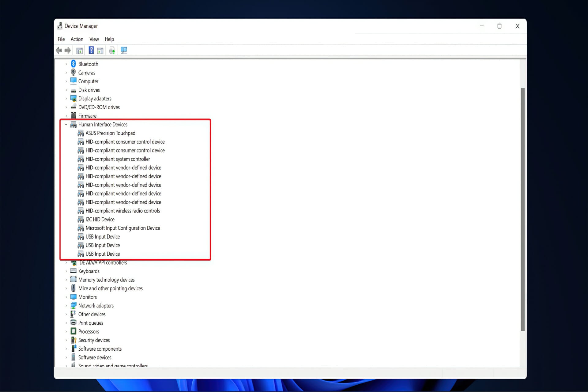Expand the Display adapters category
588x392 pixels.
(x=66, y=98)
